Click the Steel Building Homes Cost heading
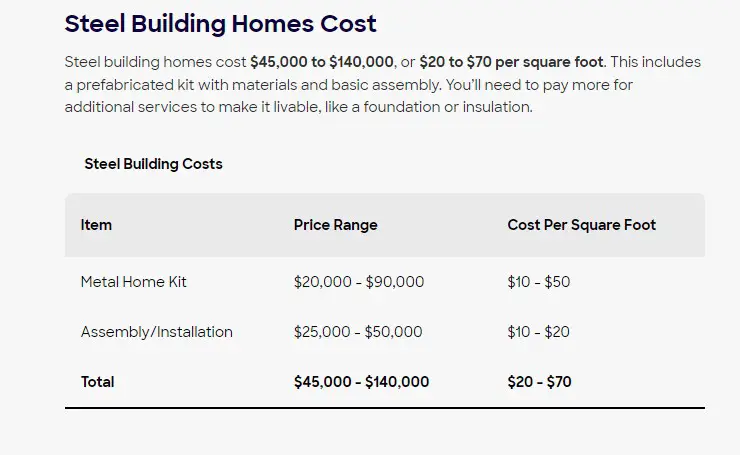The image size is (740, 455). click(x=220, y=24)
